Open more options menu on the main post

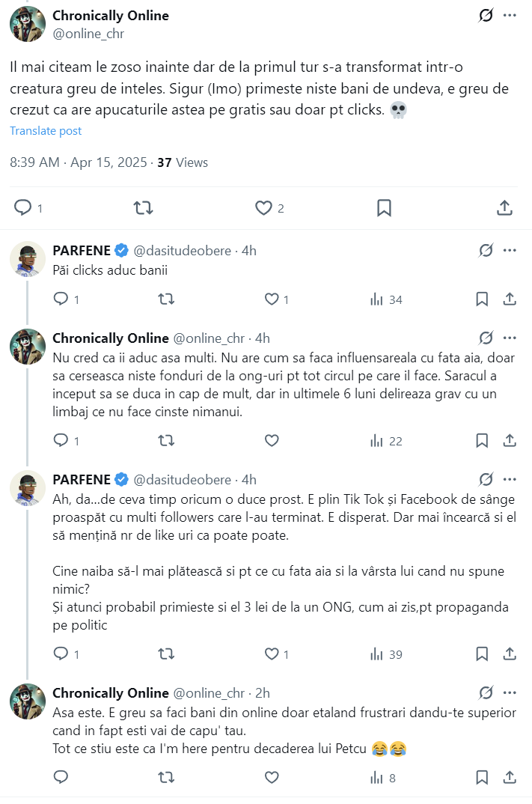point(510,16)
